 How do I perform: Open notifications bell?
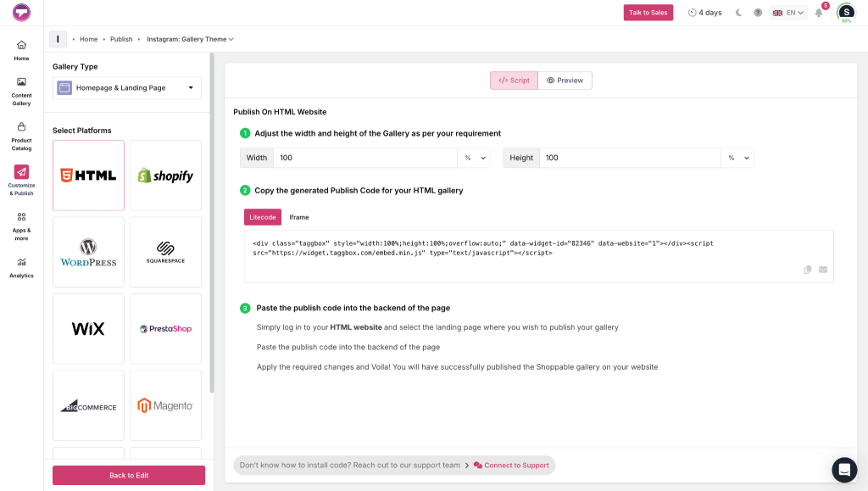click(x=819, y=12)
